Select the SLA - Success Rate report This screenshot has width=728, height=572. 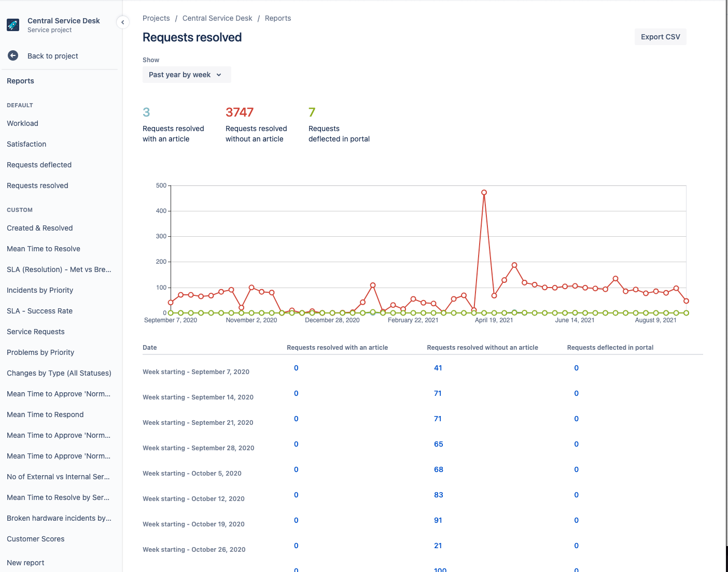click(39, 311)
